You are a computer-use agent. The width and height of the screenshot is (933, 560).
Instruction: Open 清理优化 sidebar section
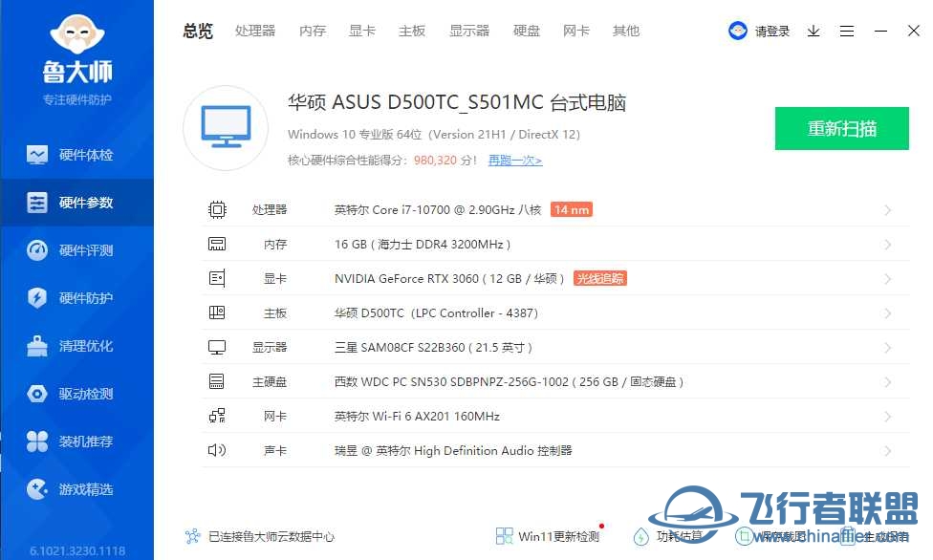(76, 346)
